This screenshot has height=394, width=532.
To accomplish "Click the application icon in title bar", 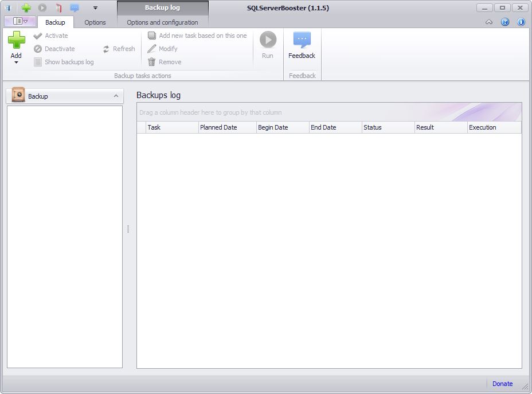I will coord(8,7).
